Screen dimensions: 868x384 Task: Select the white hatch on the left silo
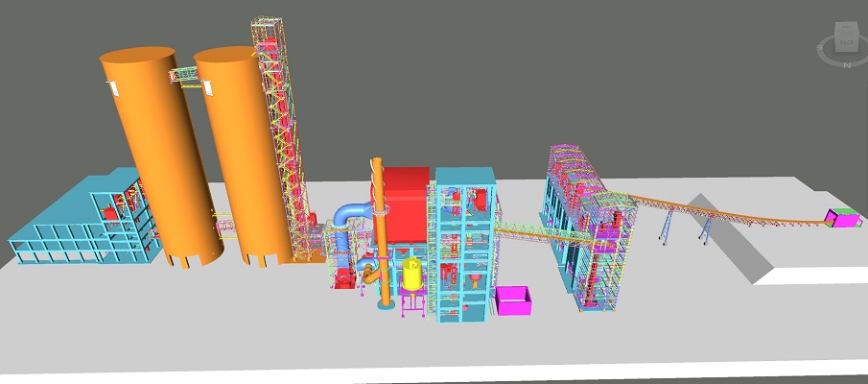coord(114,88)
